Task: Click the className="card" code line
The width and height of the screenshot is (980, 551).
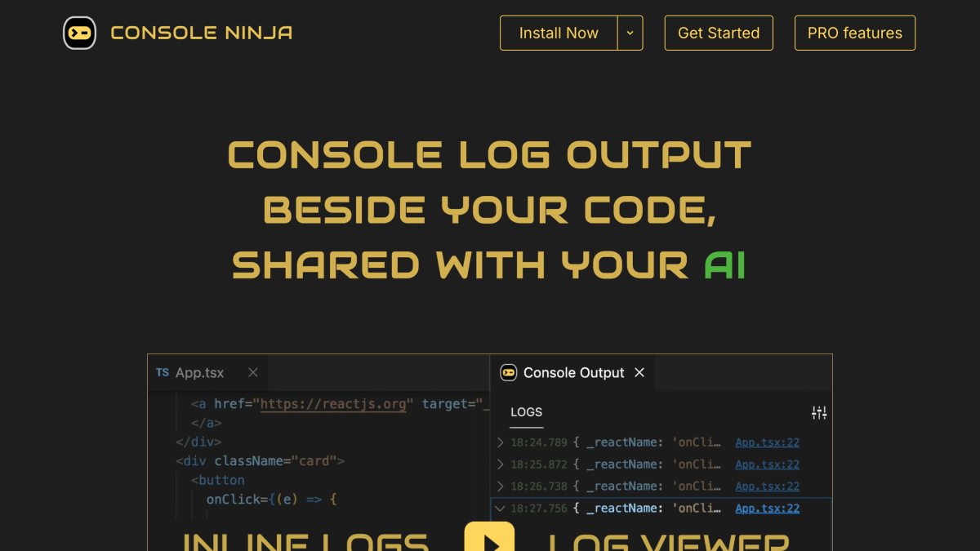Action: (x=261, y=461)
